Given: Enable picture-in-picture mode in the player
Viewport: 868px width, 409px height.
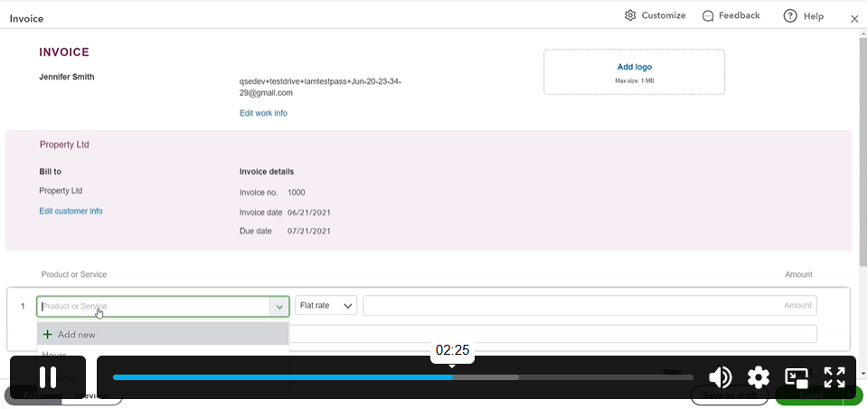Looking at the screenshot, I should click(x=797, y=377).
